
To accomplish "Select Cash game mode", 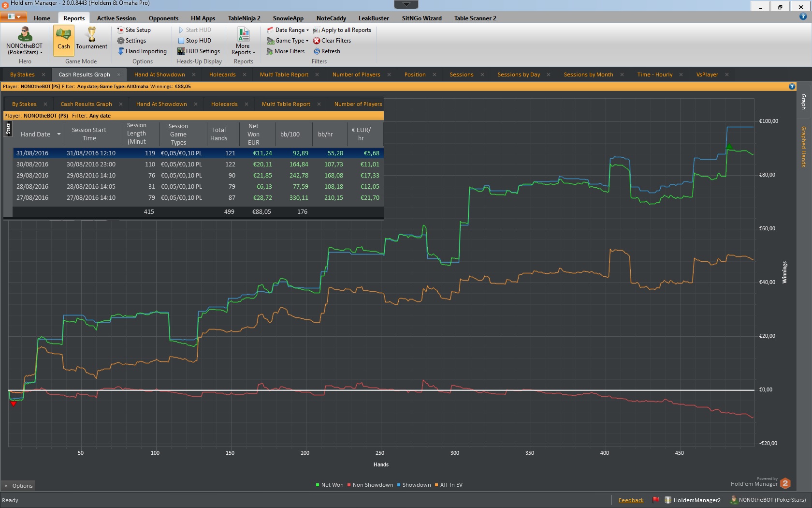I will point(64,41).
